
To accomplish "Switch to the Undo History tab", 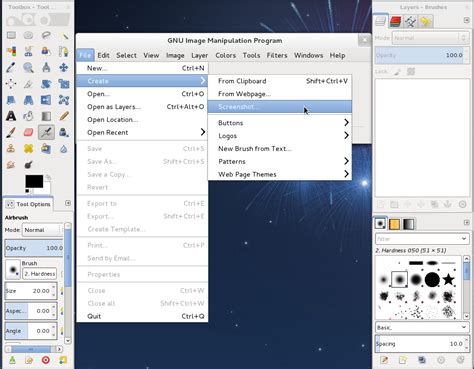I will tap(425, 22).
